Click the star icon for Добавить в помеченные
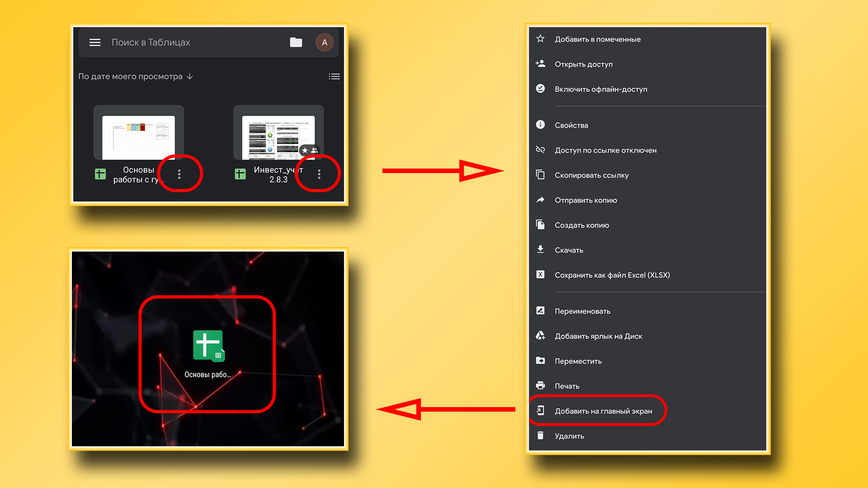Image resolution: width=868 pixels, height=488 pixels. click(540, 39)
